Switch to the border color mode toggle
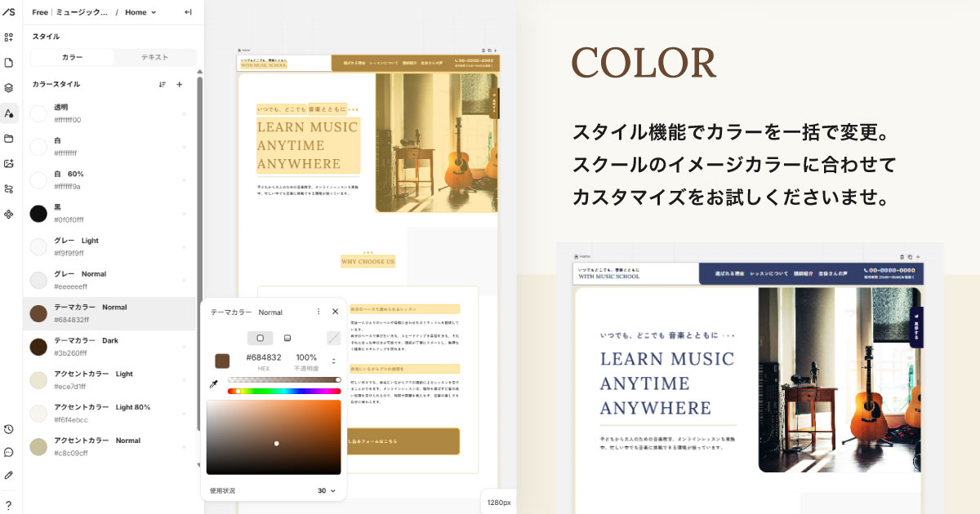980x514 pixels. pyautogui.click(x=287, y=338)
